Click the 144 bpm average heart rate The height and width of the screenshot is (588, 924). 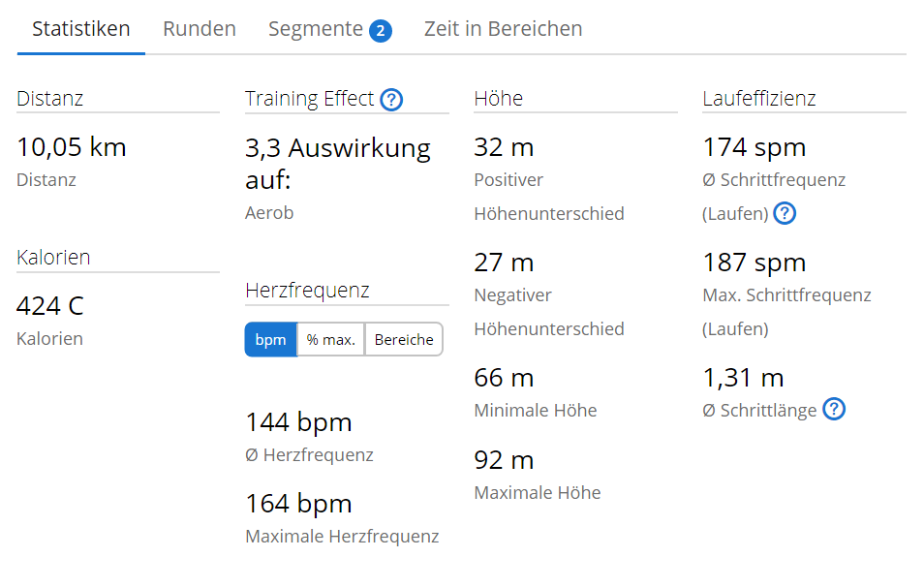tap(298, 422)
